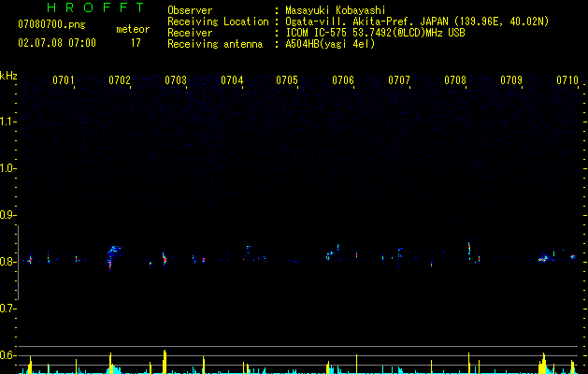
Task: Click the gray frequency range bar on left axis
Action: click(x=18, y=263)
